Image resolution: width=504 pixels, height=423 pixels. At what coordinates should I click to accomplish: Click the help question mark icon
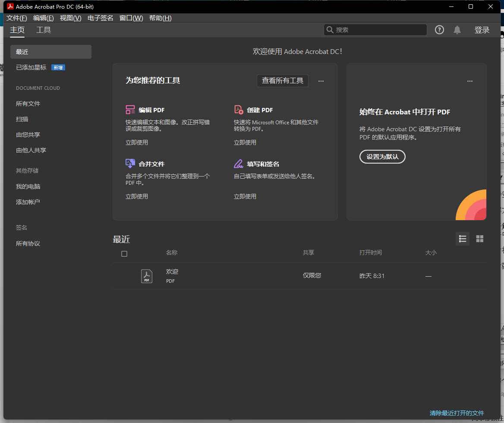(x=439, y=30)
